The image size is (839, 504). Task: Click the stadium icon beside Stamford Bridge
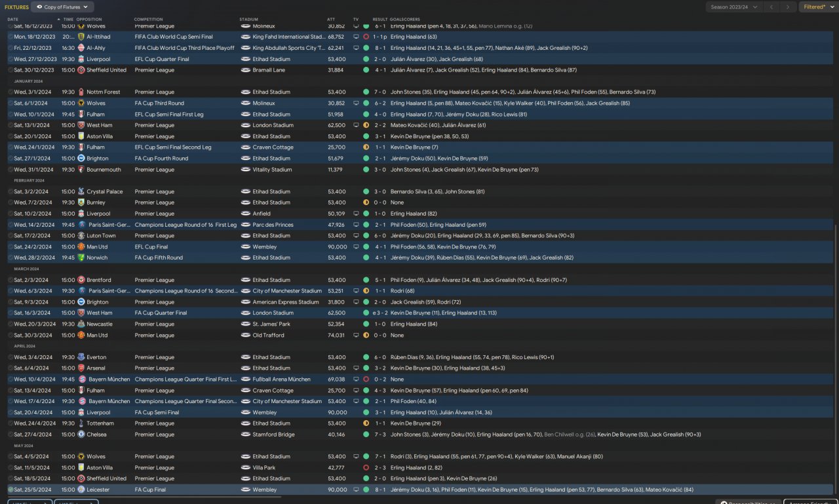coord(246,435)
